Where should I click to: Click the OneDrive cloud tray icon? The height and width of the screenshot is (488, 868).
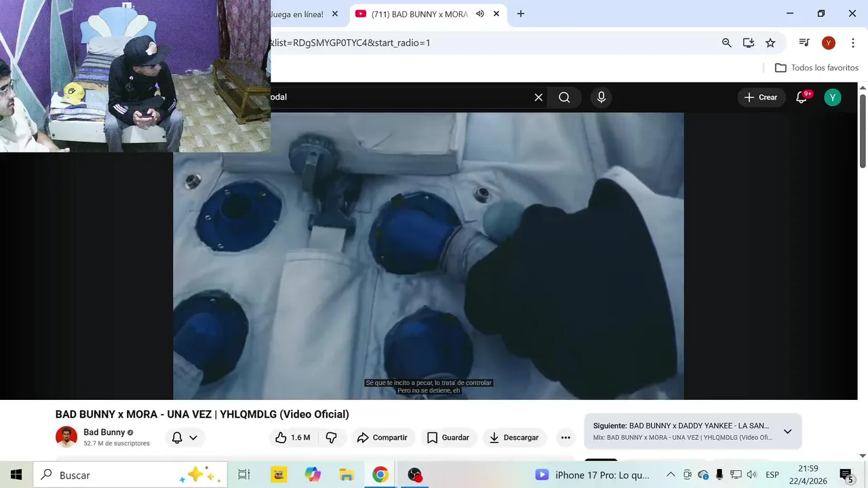point(703,474)
